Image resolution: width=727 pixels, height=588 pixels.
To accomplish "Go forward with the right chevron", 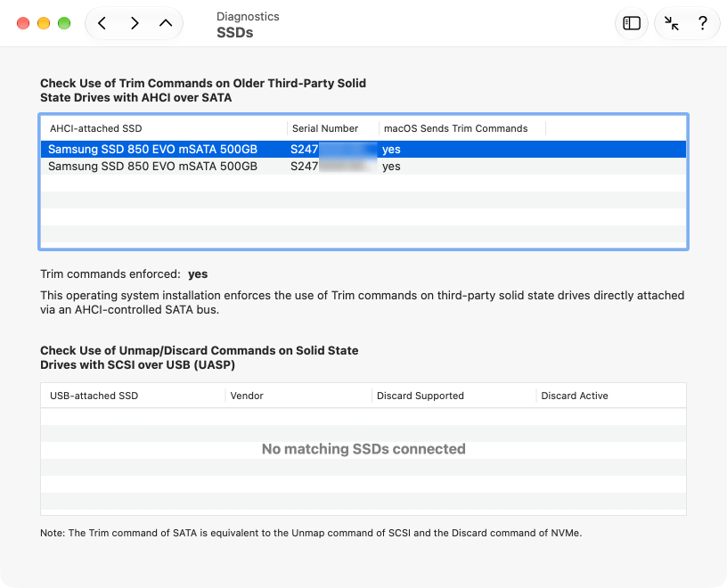I will point(135,23).
